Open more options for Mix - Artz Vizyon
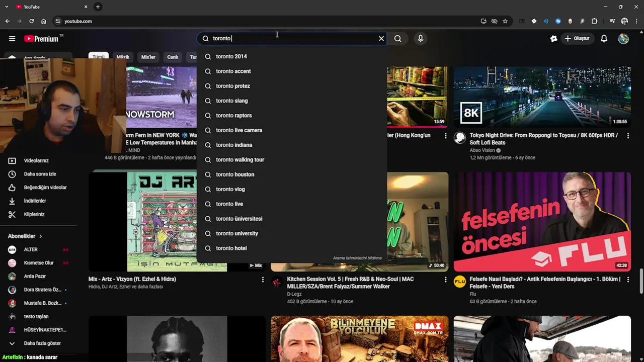 [x=263, y=280]
